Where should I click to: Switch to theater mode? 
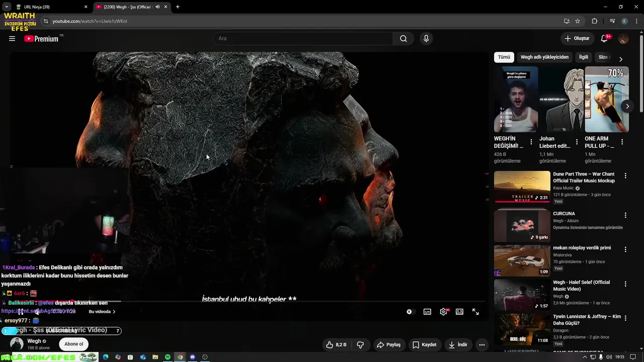click(x=459, y=312)
